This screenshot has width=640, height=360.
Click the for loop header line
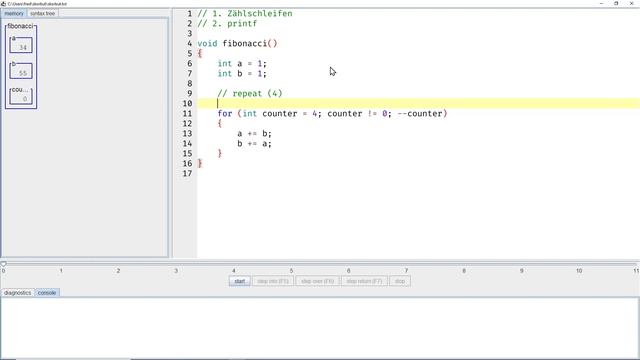[x=332, y=113]
